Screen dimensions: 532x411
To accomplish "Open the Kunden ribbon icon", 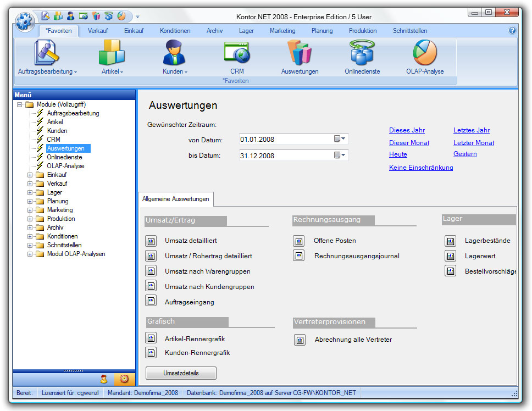I will pyautogui.click(x=175, y=53).
